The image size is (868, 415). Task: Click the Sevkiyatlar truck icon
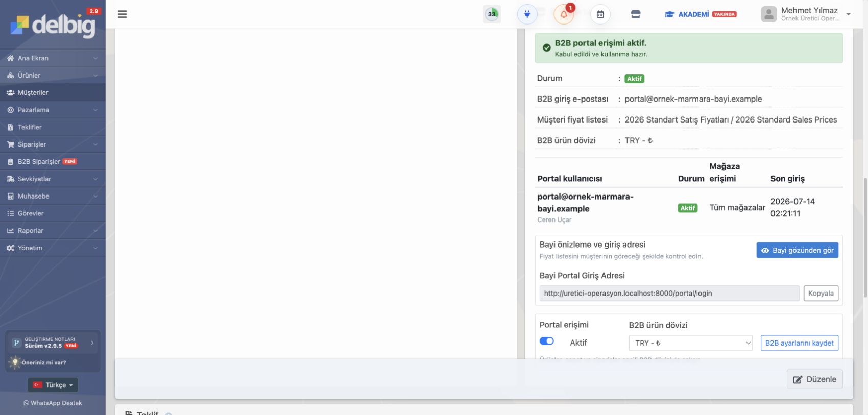click(x=10, y=179)
